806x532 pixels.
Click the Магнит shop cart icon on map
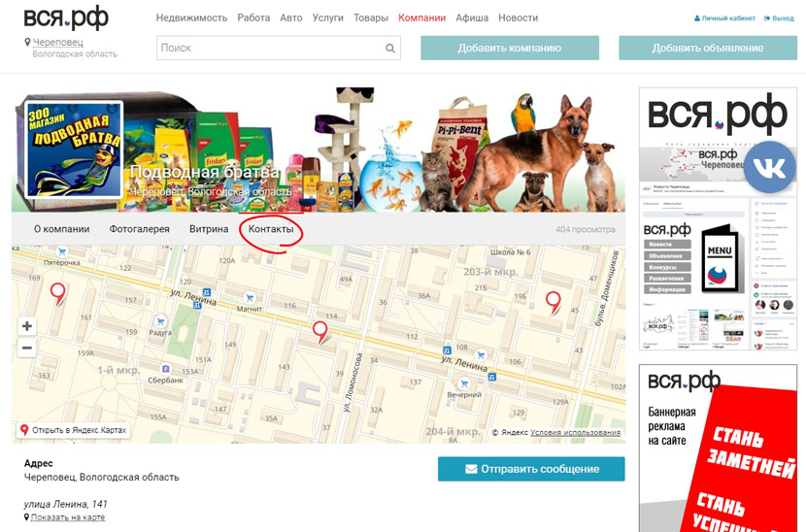tap(250, 298)
